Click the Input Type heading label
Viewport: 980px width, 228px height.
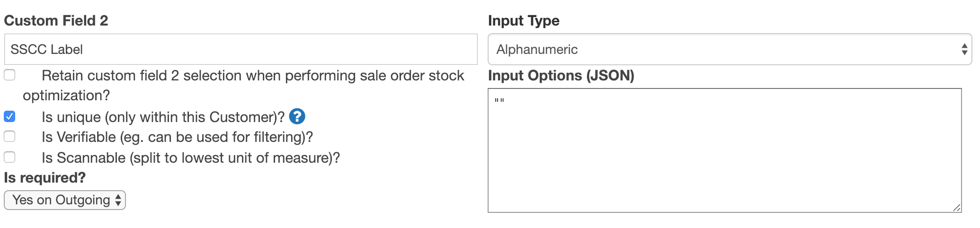coord(524,21)
